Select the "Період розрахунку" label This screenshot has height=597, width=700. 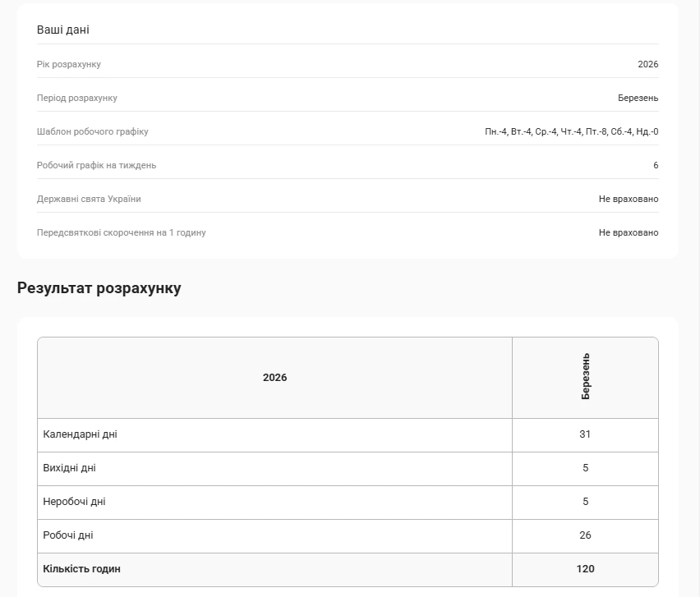click(77, 98)
